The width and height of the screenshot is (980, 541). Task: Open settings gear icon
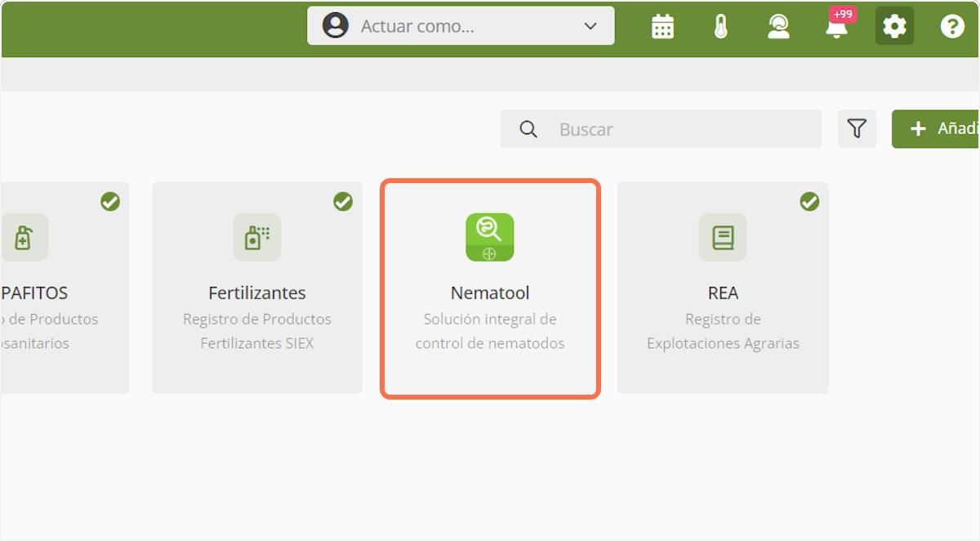click(x=894, y=27)
